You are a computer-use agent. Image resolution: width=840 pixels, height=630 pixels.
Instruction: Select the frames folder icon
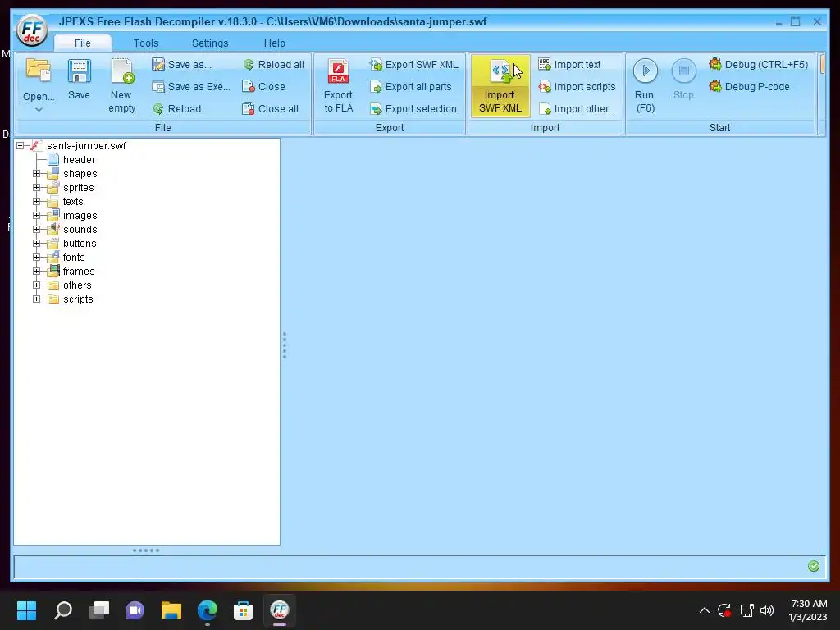click(53, 271)
